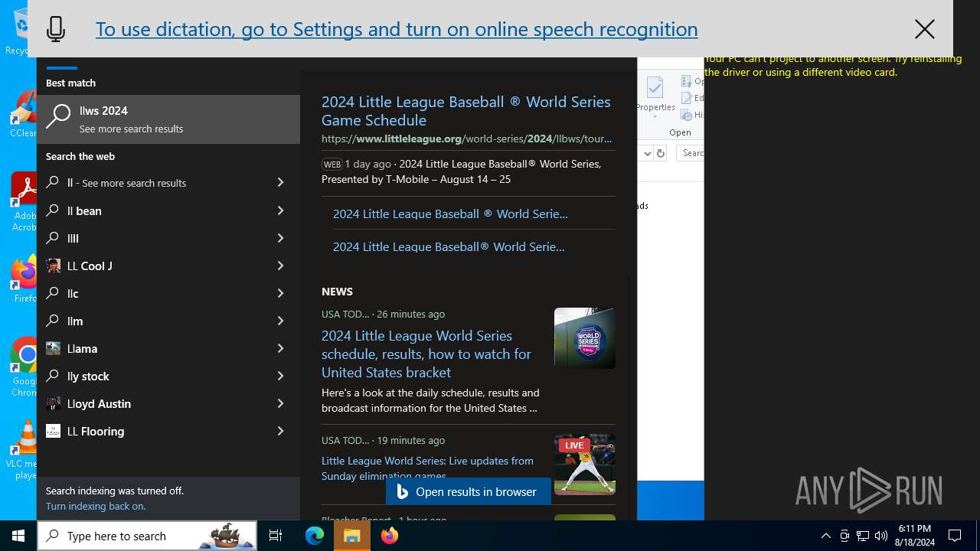
Task: Click the search magnifier icon beside 'llc'
Action: point(53,293)
